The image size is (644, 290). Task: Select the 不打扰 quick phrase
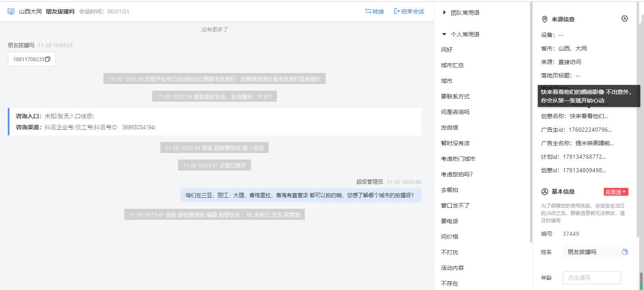click(450, 252)
